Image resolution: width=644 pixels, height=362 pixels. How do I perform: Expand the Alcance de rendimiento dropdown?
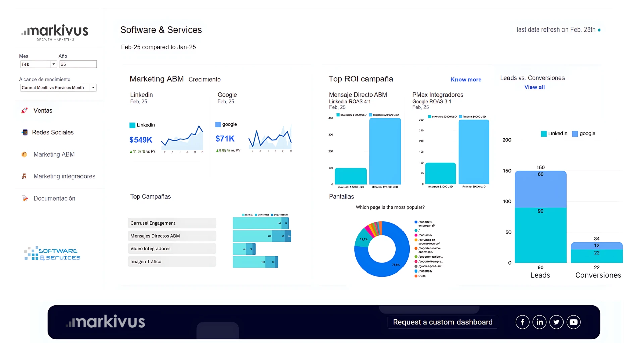coord(58,87)
